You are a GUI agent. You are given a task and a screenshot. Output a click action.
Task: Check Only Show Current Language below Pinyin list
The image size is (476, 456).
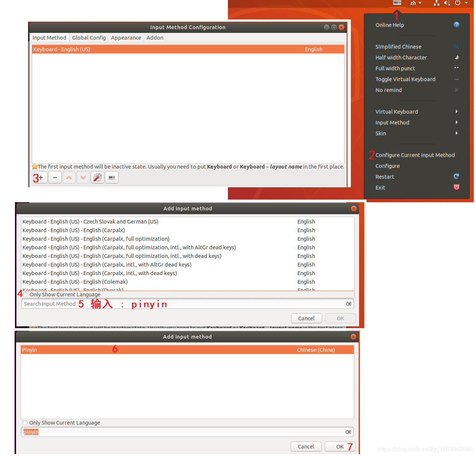(x=25, y=422)
